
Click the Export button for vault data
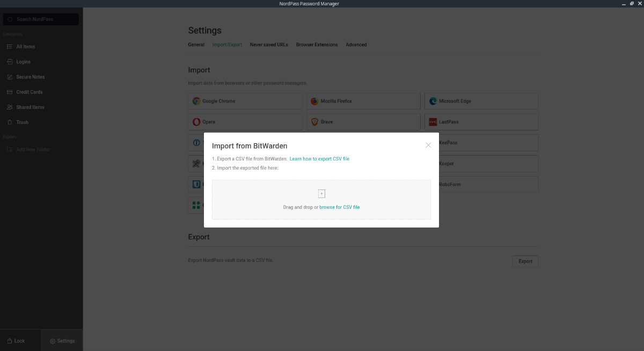pos(525,261)
